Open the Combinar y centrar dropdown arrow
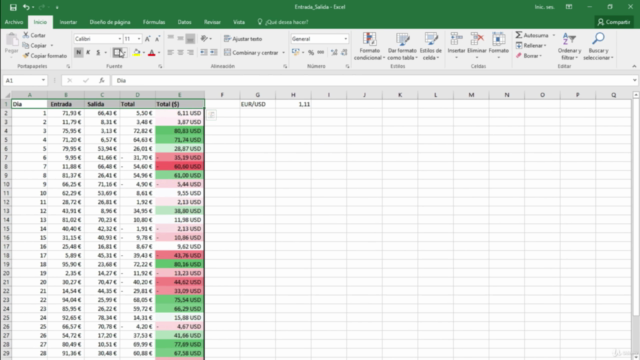Viewport: 640px width, 360px height. pos(284,53)
